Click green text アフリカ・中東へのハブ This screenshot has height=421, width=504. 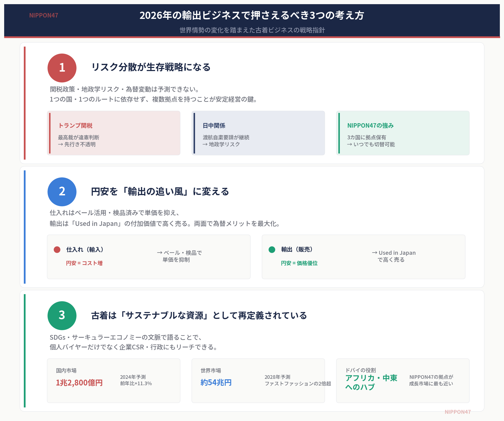pos(371,382)
